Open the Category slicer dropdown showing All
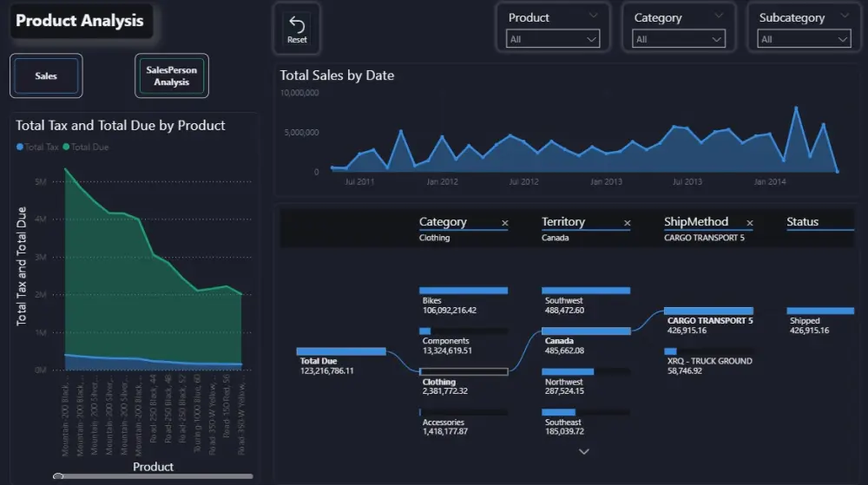This screenshot has width=868, height=485. click(x=679, y=39)
